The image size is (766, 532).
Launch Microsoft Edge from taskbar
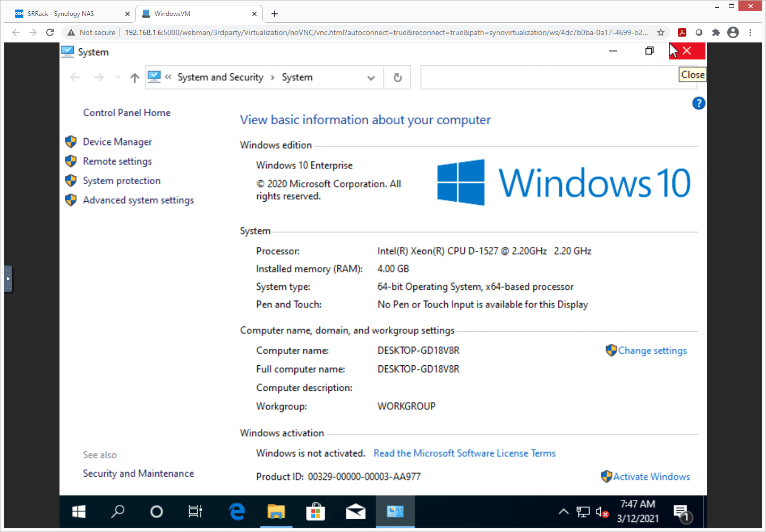click(x=237, y=511)
